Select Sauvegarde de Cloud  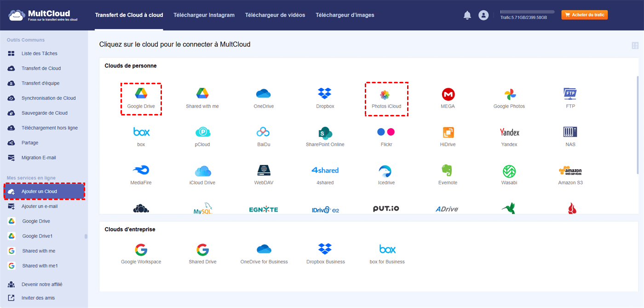pos(44,113)
